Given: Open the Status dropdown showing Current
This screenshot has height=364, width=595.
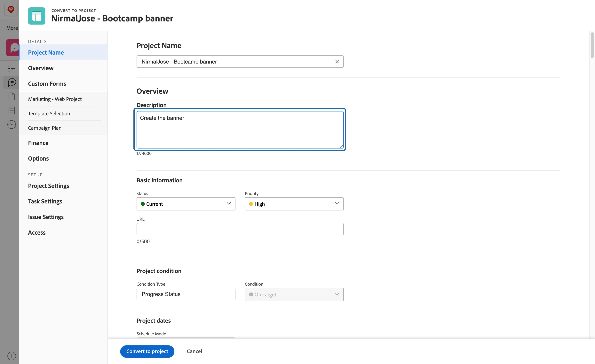Looking at the screenshot, I should (x=186, y=204).
